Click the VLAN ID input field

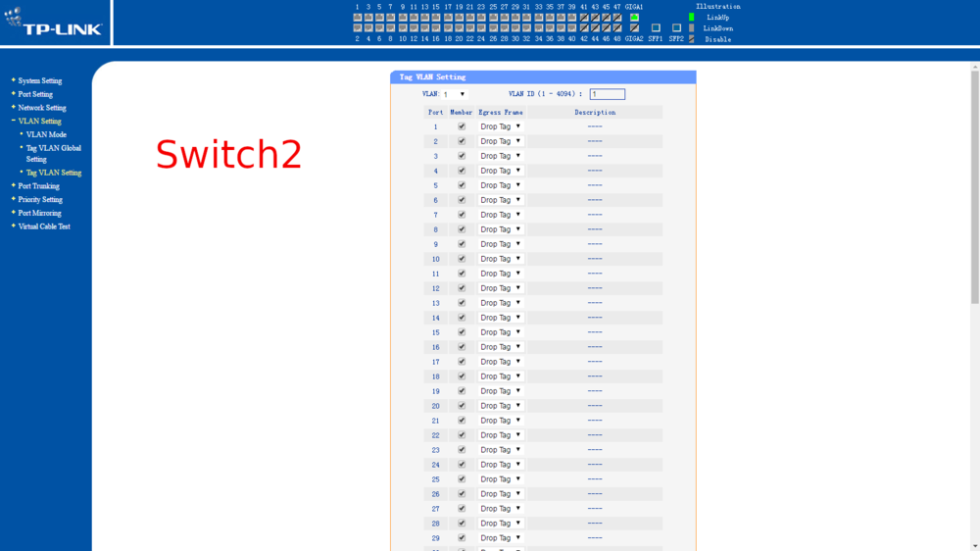click(x=607, y=95)
